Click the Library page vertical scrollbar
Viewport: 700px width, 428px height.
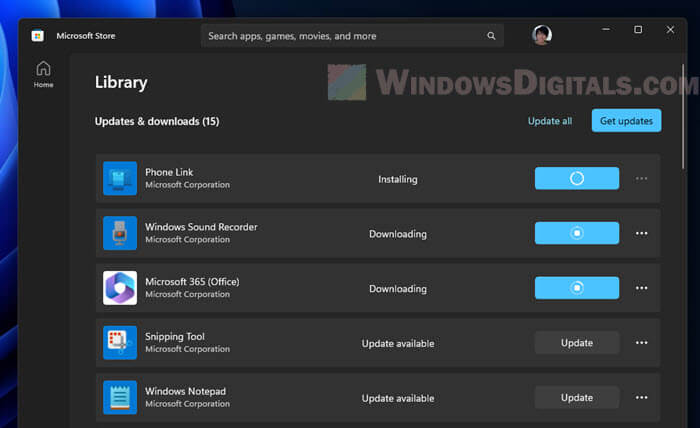(683, 117)
